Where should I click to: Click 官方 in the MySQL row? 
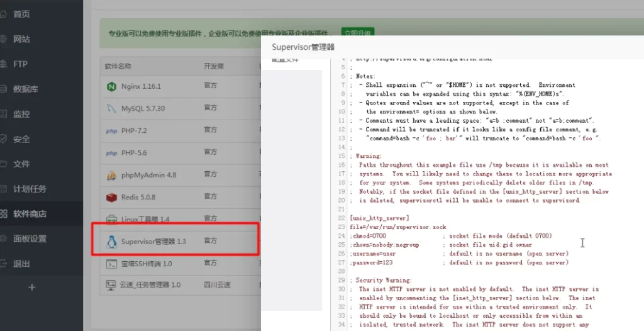point(210,108)
